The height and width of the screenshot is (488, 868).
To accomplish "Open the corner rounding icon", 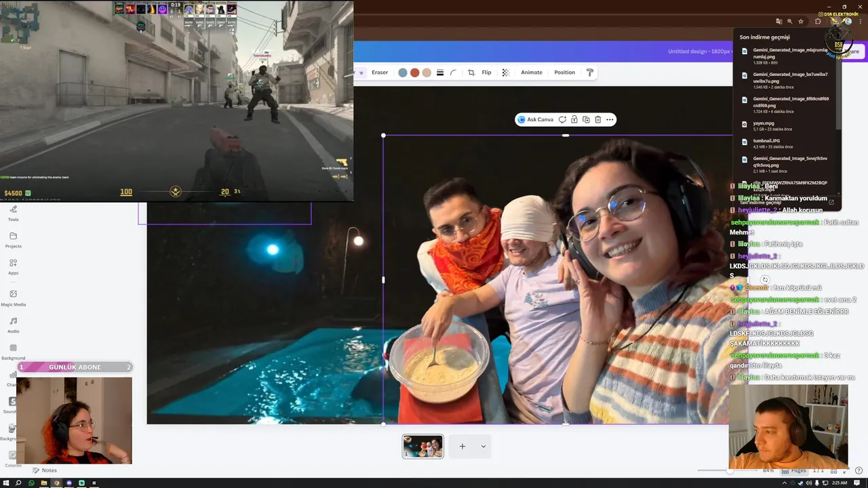I will click(454, 73).
